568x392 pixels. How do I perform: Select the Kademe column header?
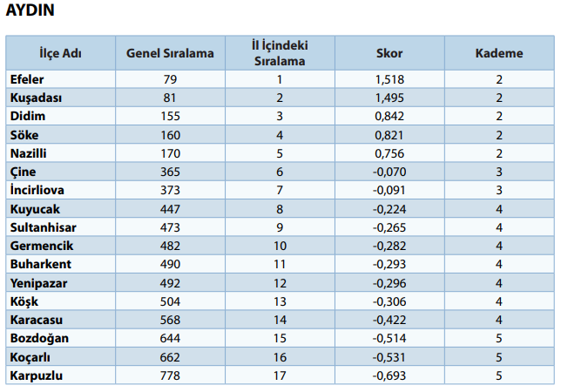click(499, 53)
